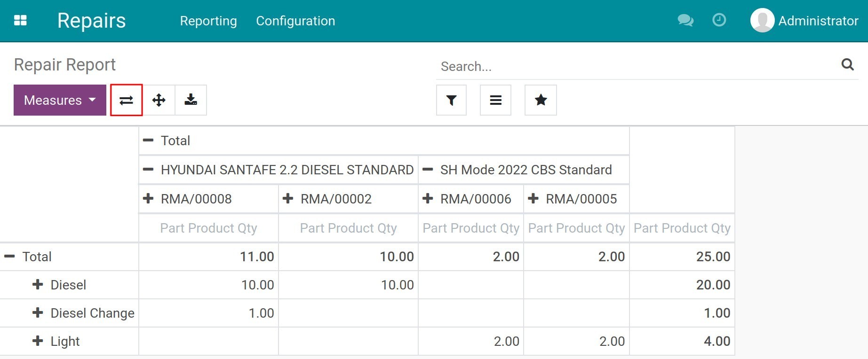
Task: Open the Group By list icon
Action: pos(495,100)
